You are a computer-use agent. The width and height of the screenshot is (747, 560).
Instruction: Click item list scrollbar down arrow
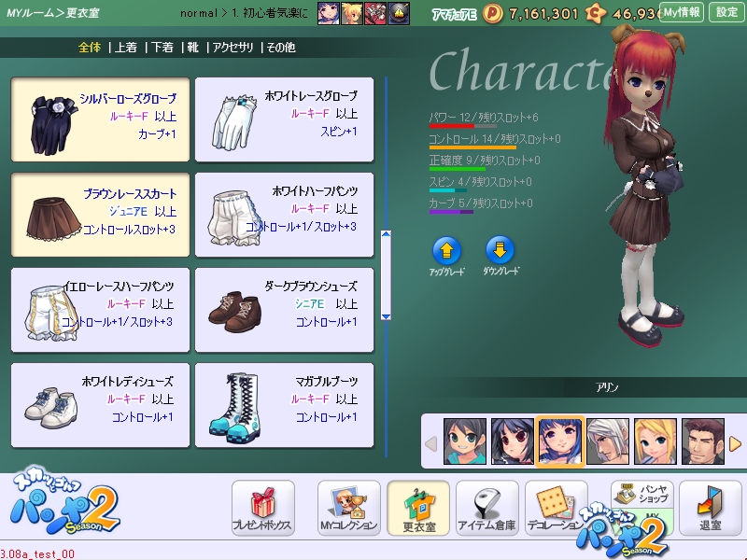386,317
